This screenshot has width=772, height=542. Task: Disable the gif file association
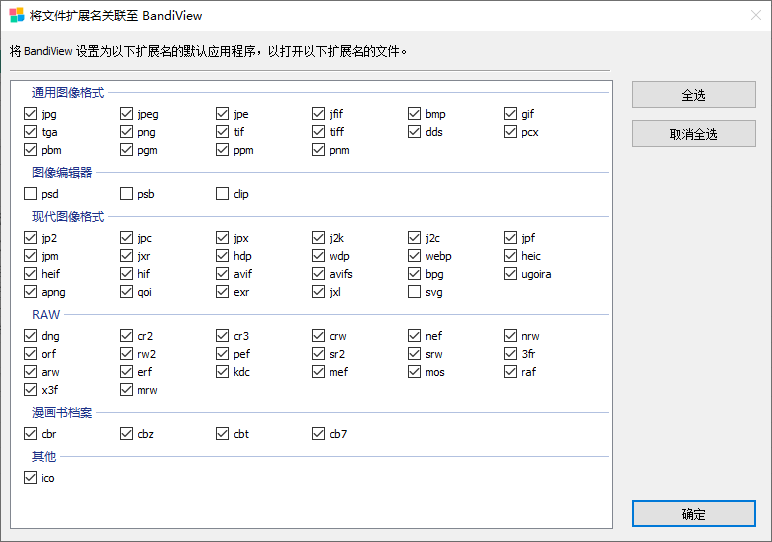click(x=511, y=114)
